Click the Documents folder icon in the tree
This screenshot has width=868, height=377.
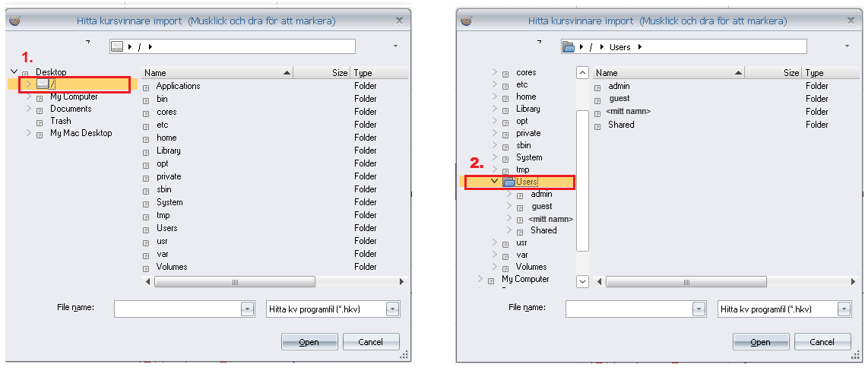pos(40,109)
